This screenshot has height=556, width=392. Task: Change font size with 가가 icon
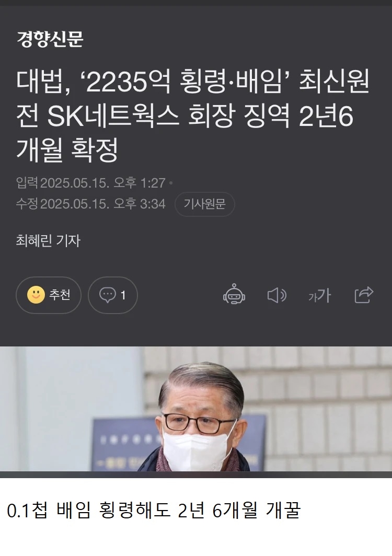(x=320, y=295)
